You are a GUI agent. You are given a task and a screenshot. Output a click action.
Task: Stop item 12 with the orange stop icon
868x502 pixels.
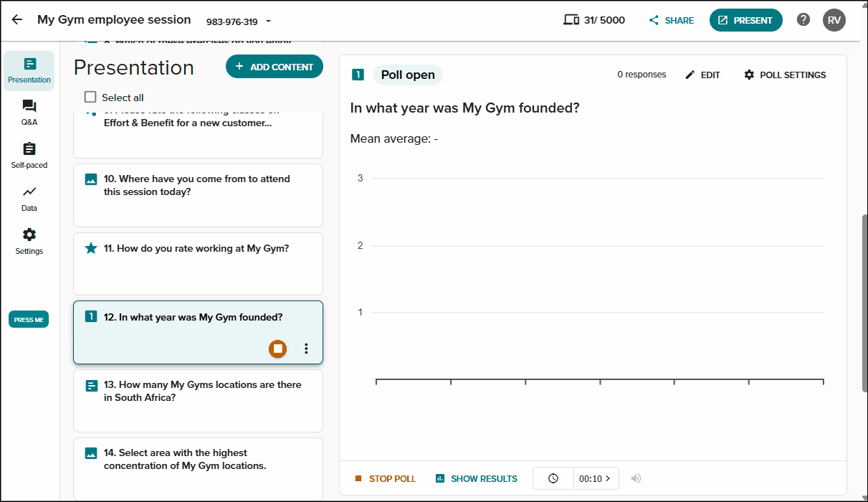point(278,349)
